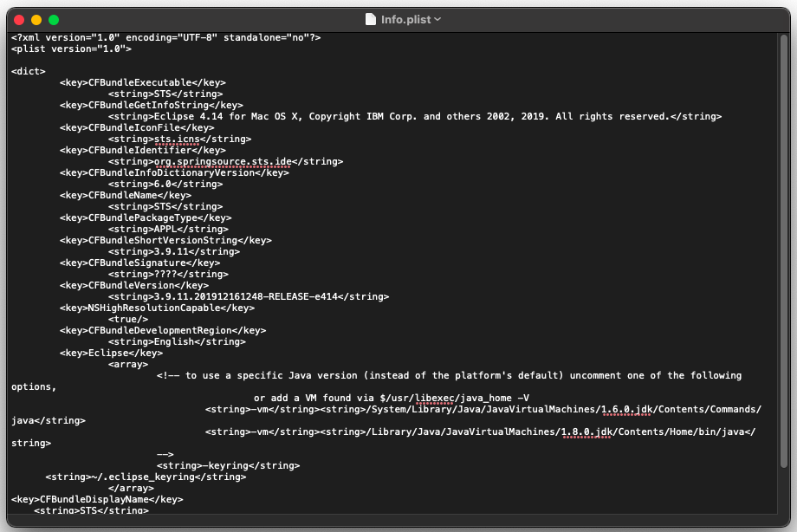The height and width of the screenshot is (532, 797).
Task: Click the CFBundleSignature key line
Action: [x=139, y=263]
